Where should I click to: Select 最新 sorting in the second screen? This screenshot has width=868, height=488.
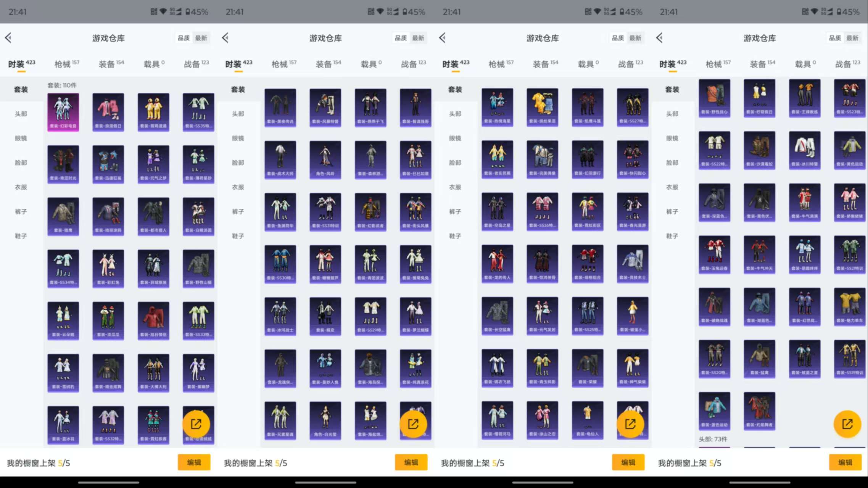pos(418,38)
